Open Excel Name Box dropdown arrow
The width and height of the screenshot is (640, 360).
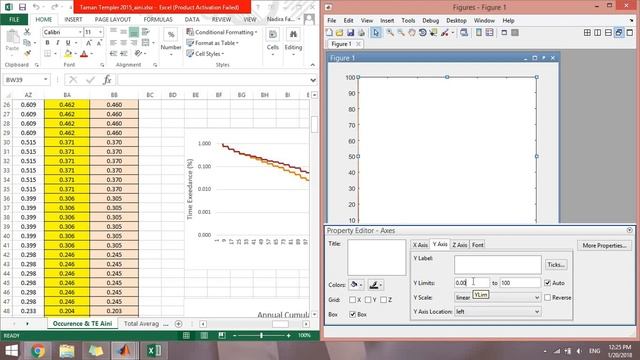[x=46, y=80]
